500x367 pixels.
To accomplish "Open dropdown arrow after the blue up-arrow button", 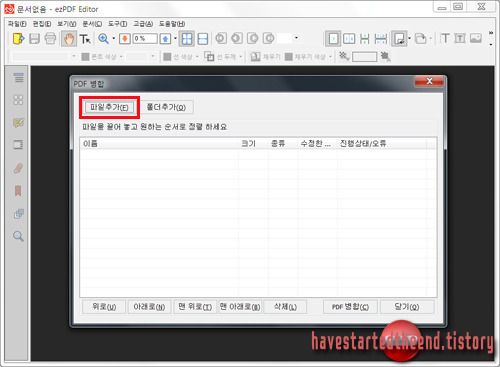I will tap(175, 38).
